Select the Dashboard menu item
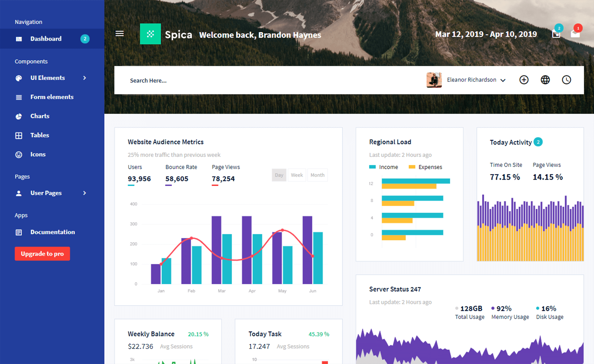Screen dimensions: 594x364 point(45,39)
